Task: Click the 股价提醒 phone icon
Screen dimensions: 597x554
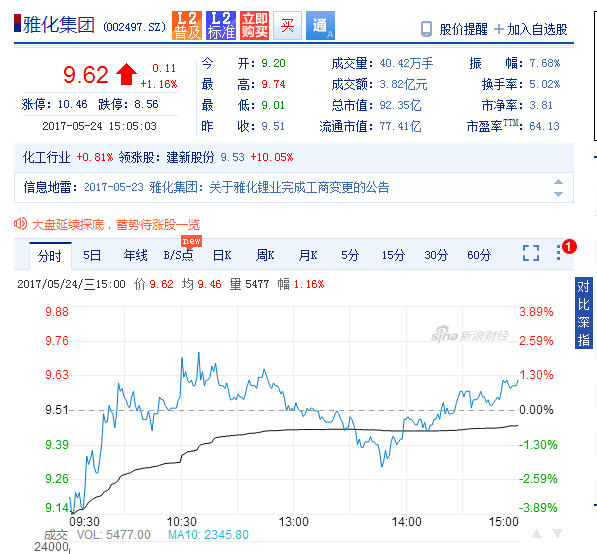Action: (x=426, y=29)
